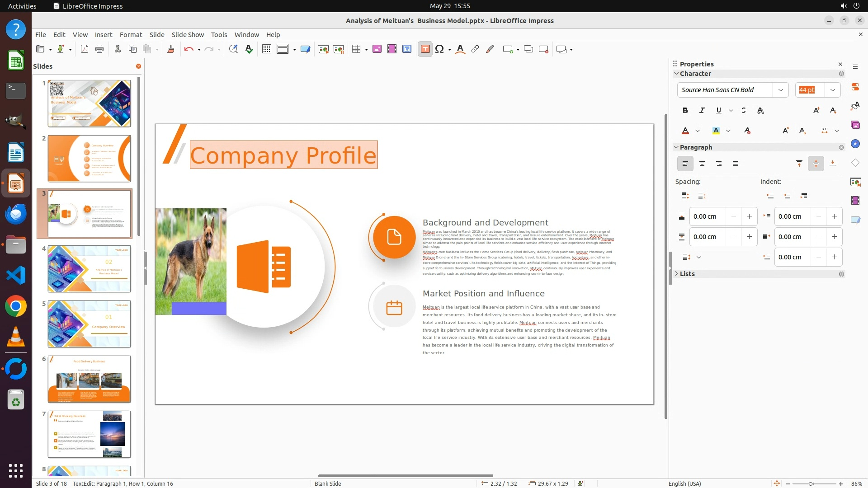Viewport: 868px width, 488px height.
Task: Click the Insert Table toolbar icon
Action: (356, 49)
